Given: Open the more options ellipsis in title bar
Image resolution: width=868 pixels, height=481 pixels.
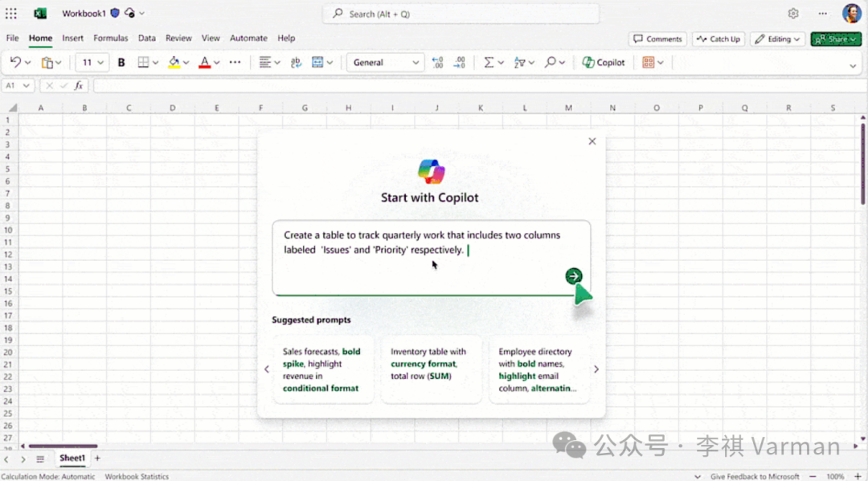Looking at the screenshot, I should coord(823,14).
